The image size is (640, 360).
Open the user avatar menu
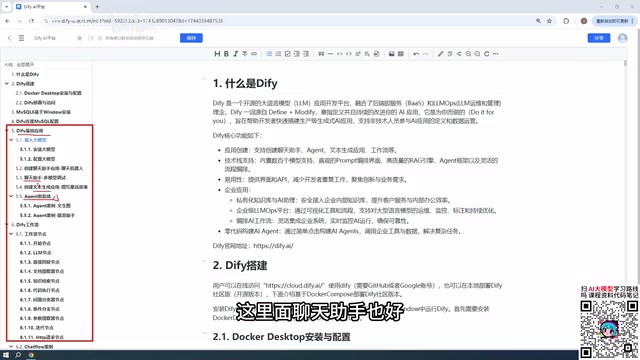point(622,38)
